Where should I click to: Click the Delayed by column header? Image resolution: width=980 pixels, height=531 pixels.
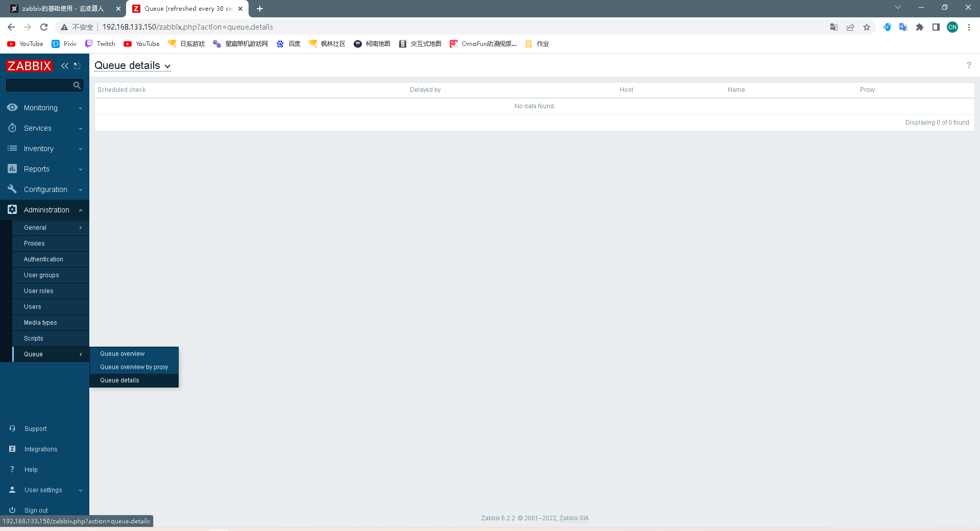425,90
